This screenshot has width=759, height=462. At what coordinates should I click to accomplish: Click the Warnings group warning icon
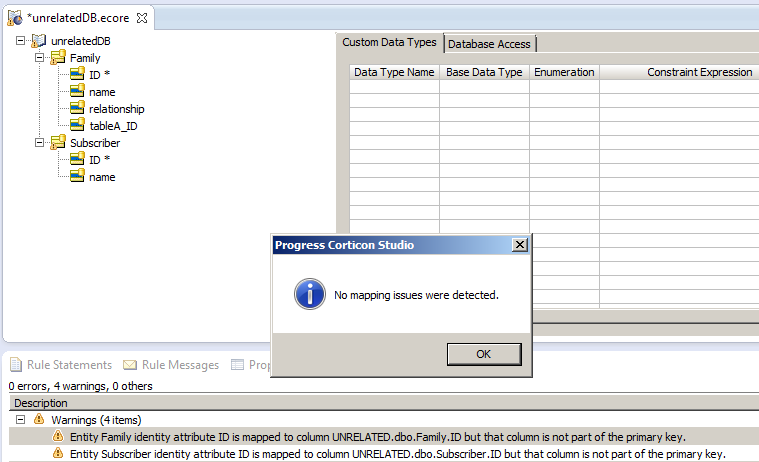[39, 419]
